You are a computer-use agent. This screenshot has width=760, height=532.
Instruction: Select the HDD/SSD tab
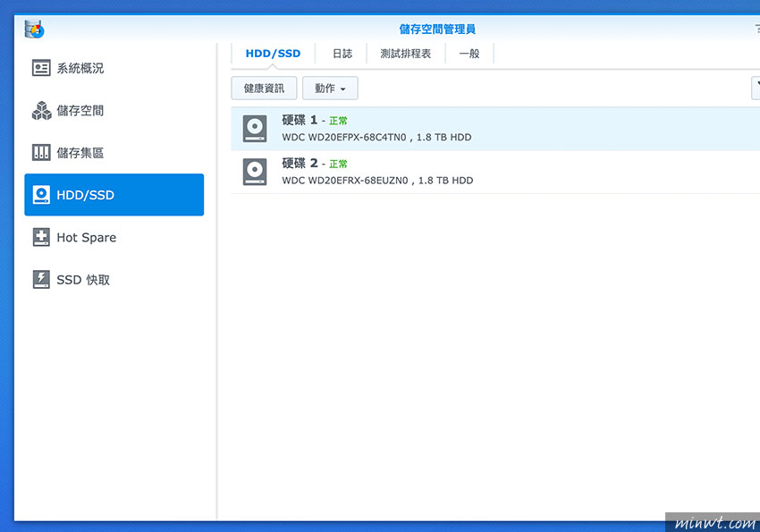coord(273,53)
